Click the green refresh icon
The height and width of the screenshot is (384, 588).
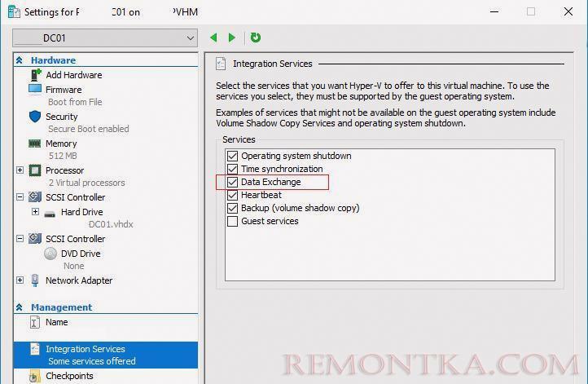(x=256, y=38)
